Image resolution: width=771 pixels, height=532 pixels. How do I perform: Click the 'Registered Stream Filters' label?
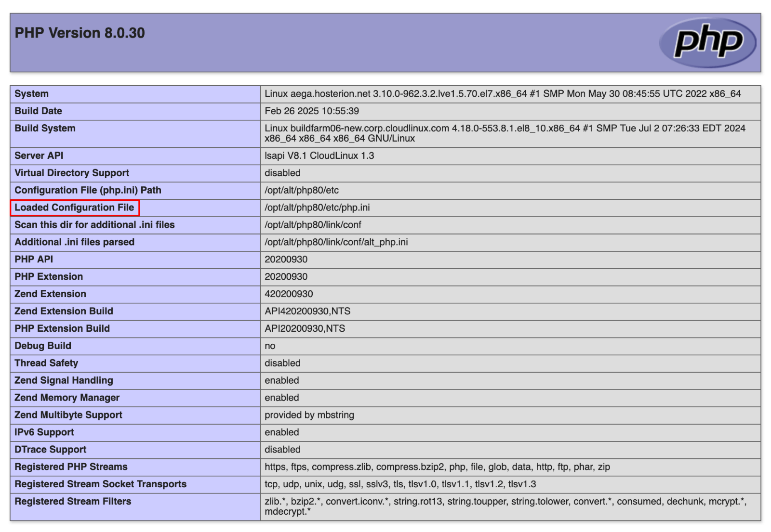(73, 502)
